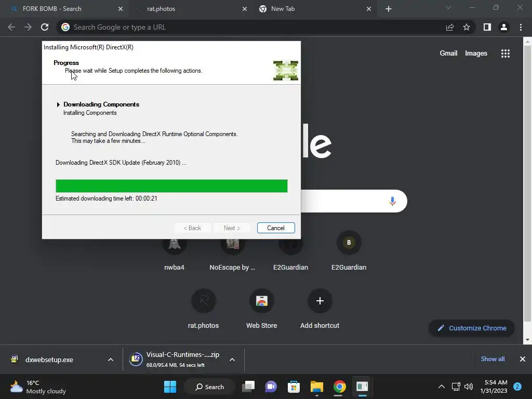Show hidden system tray icons
The image size is (532, 399).
click(442, 387)
